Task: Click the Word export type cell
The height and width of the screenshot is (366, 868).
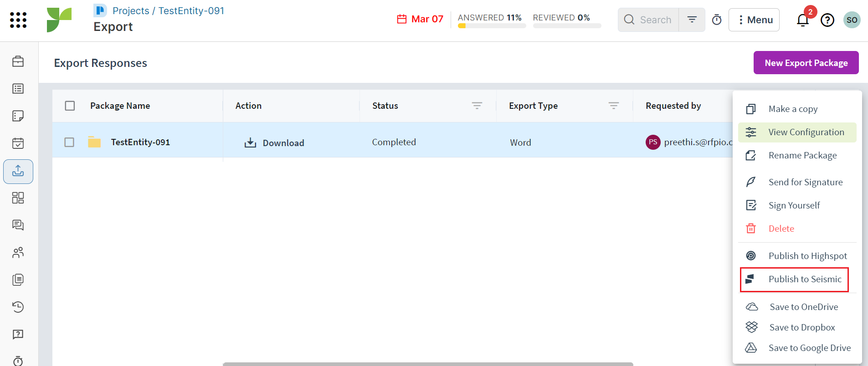Action: (521, 142)
